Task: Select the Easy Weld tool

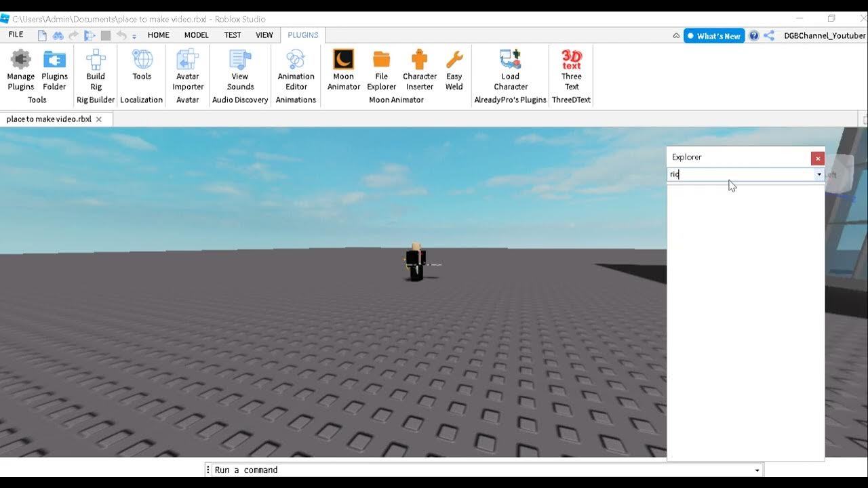Action: coord(454,70)
